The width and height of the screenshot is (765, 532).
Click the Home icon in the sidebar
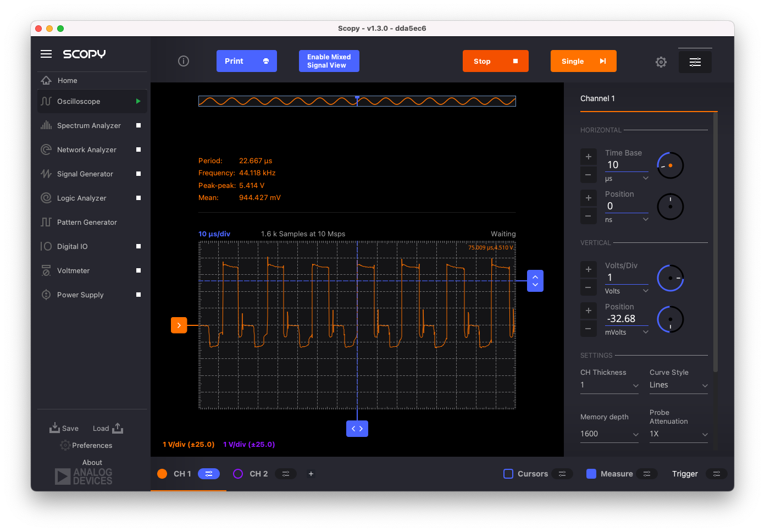tap(46, 80)
